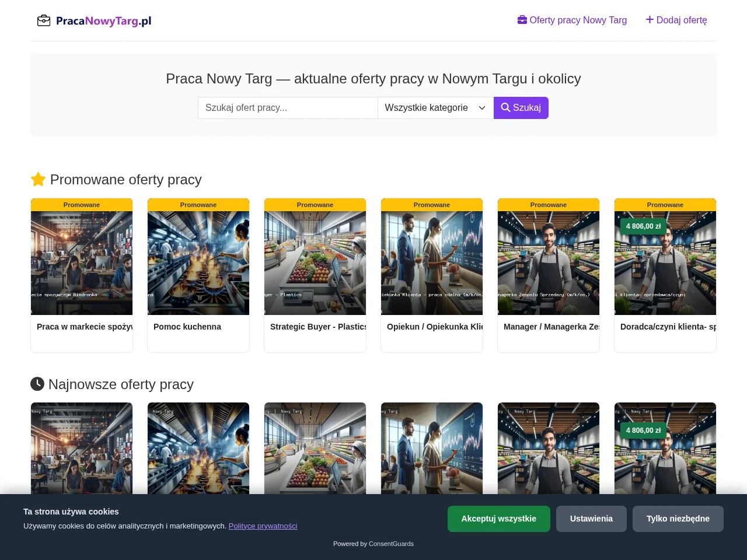Viewport: 747px width, 560px height.
Task: Click Manager / Managerka Zespołu job title
Action: (551, 327)
